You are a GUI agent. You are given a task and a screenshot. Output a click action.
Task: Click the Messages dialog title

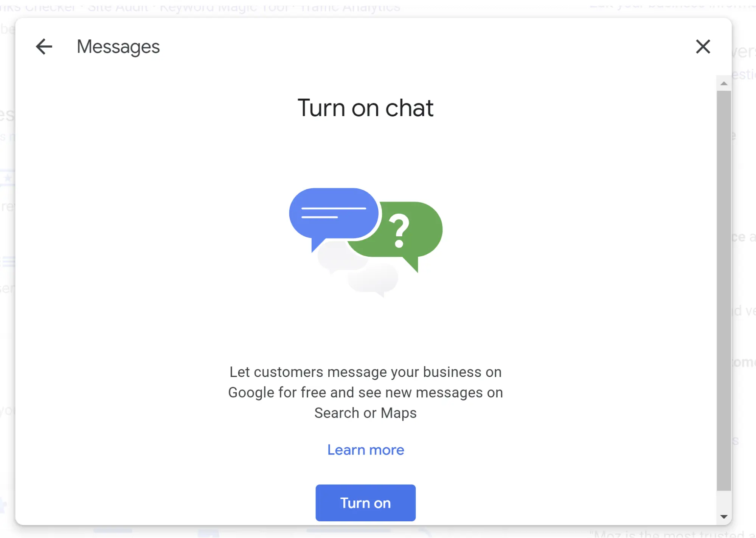118,47
